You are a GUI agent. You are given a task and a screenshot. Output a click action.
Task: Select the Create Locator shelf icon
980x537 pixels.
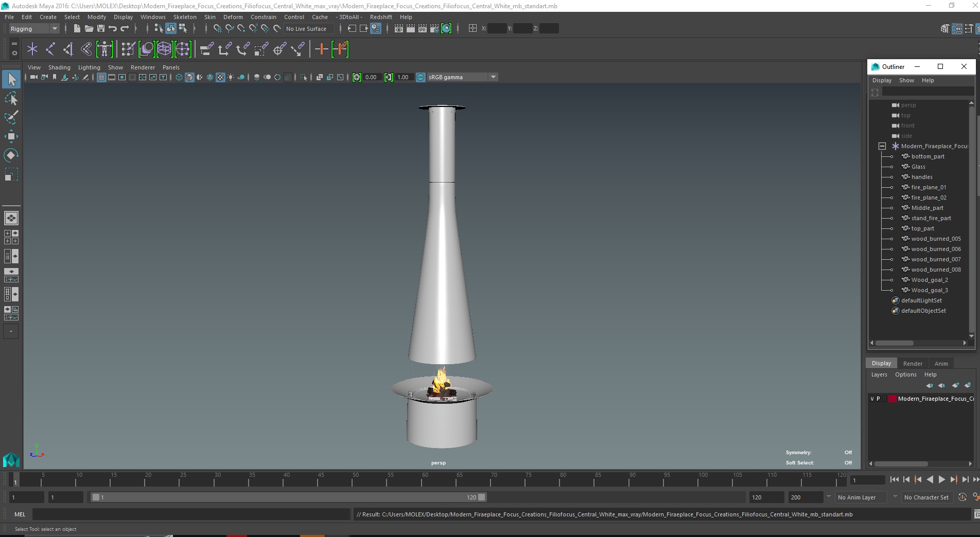point(32,49)
